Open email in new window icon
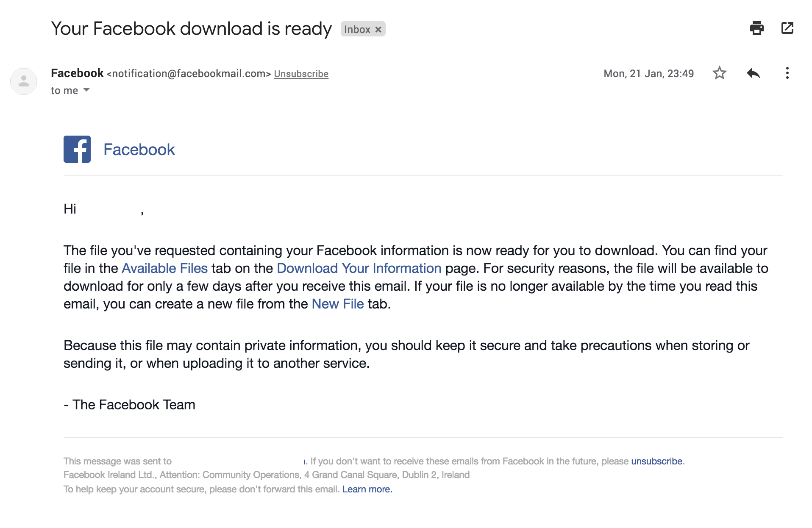This screenshot has width=812, height=528. pos(787,28)
